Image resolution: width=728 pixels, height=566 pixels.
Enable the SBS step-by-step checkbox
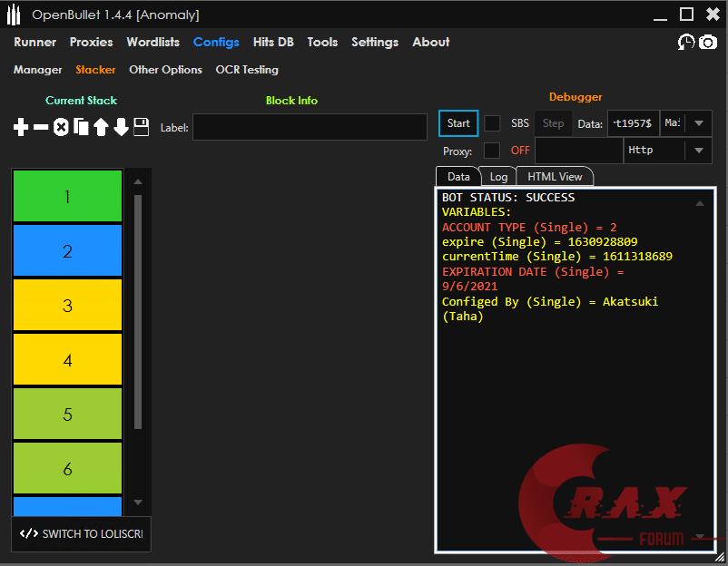pos(492,123)
